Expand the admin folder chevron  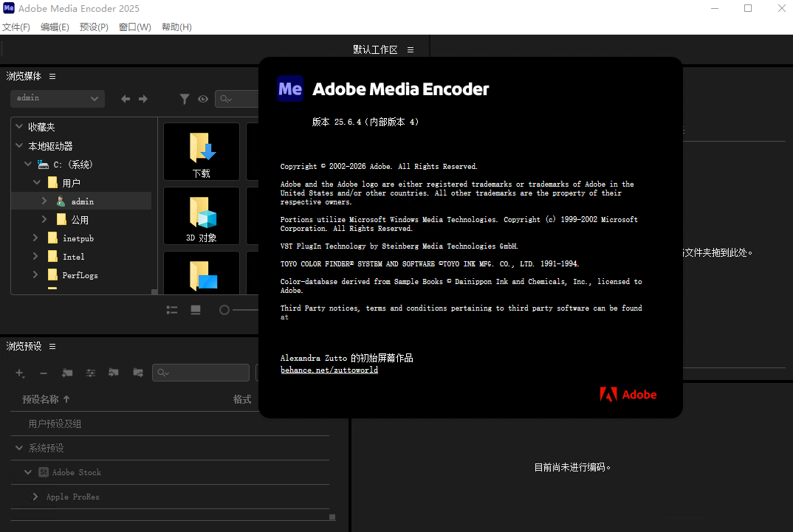44,201
